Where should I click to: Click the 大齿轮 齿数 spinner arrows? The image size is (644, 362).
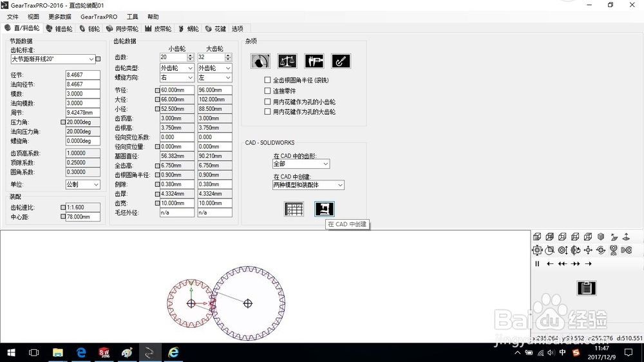pos(228,57)
